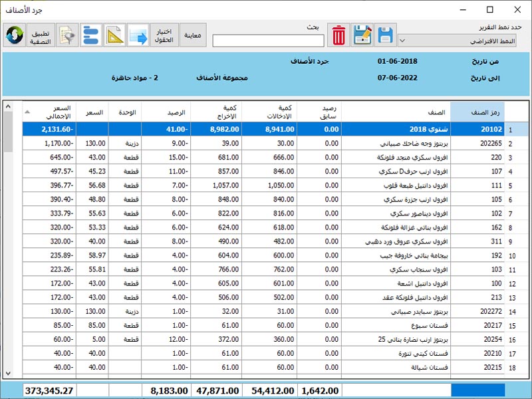Click the green-blue refresh arrows icon

(x=15, y=35)
